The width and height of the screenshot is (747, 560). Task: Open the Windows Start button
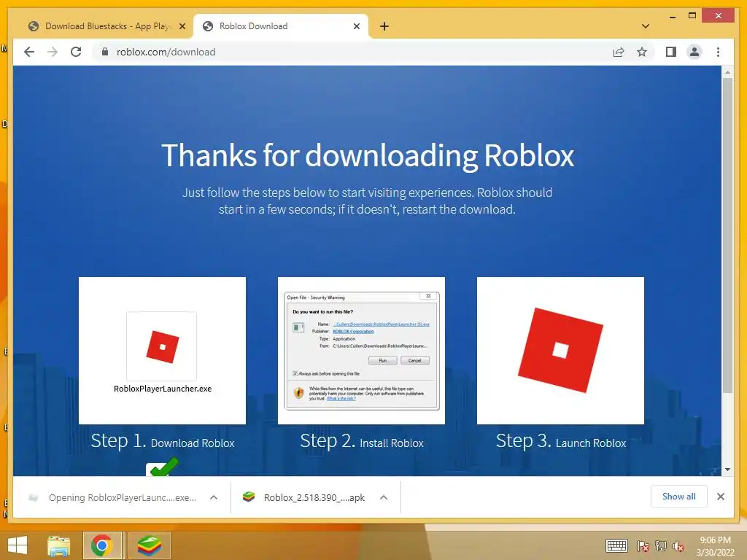pos(18,545)
